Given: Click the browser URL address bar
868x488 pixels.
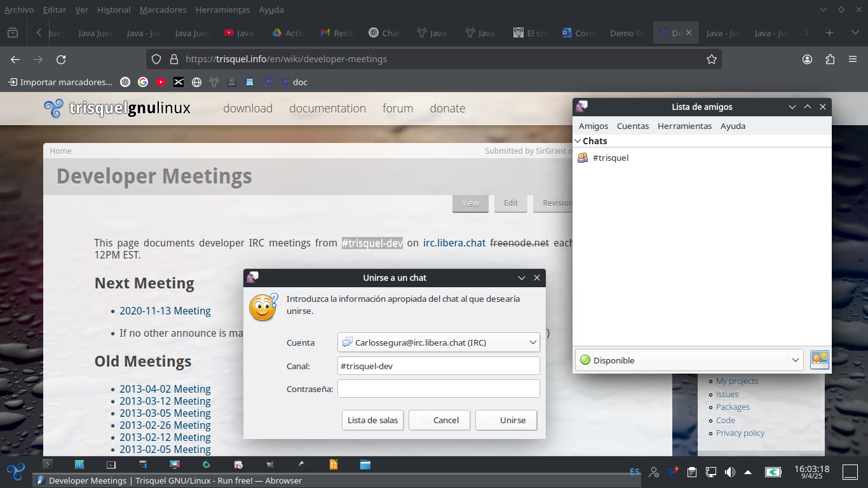Looking at the screenshot, I should [x=433, y=59].
